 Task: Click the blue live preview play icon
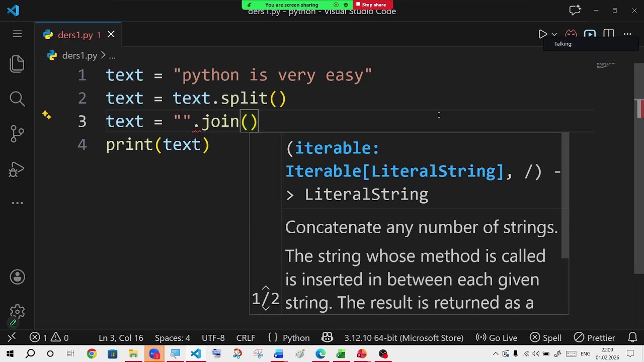590,34
